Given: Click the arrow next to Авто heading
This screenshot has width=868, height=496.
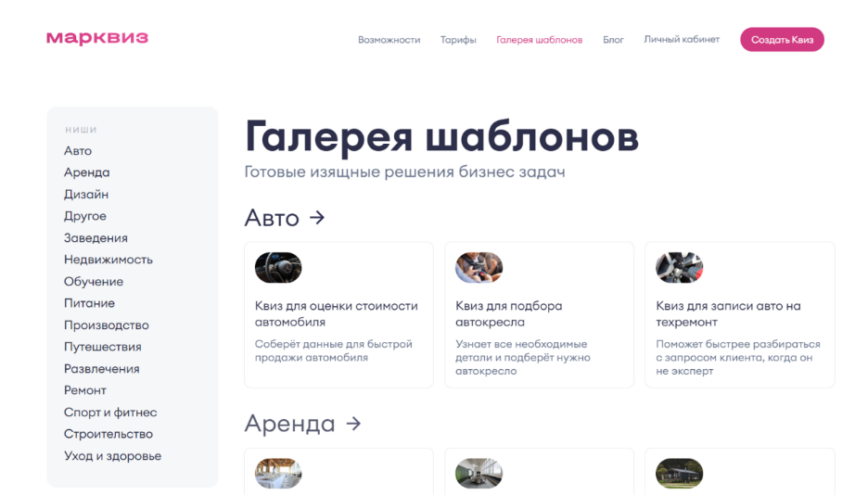Looking at the screenshot, I should coord(317,218).
